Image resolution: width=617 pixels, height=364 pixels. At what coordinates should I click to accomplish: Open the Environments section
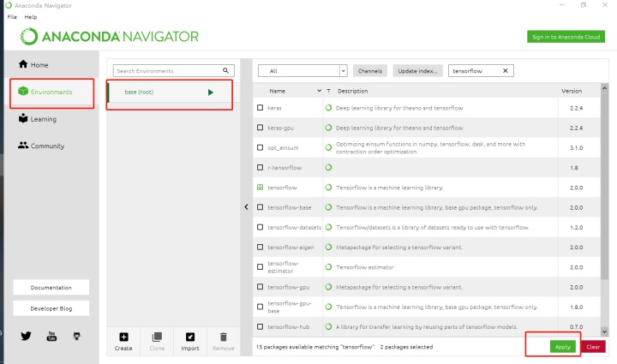[x=45, y=92]
